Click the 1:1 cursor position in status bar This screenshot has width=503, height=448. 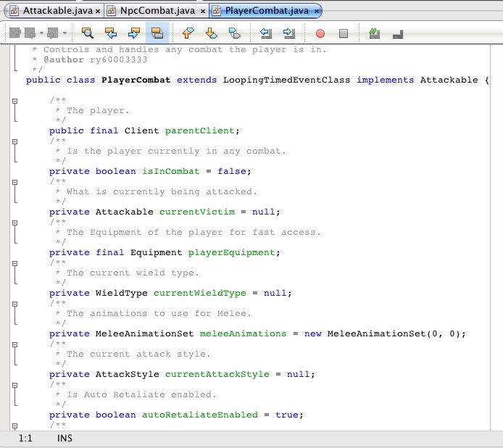tap(25, 439)
